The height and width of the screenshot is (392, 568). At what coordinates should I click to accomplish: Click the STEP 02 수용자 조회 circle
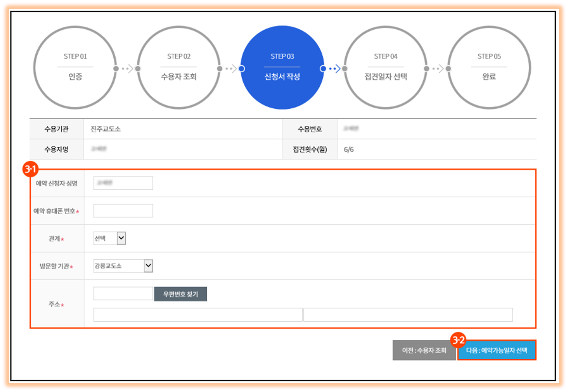[x=178, y=67]
